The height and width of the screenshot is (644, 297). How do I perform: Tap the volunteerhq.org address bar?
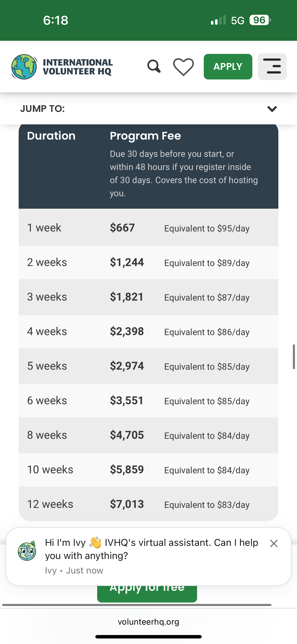click(148, 622)
